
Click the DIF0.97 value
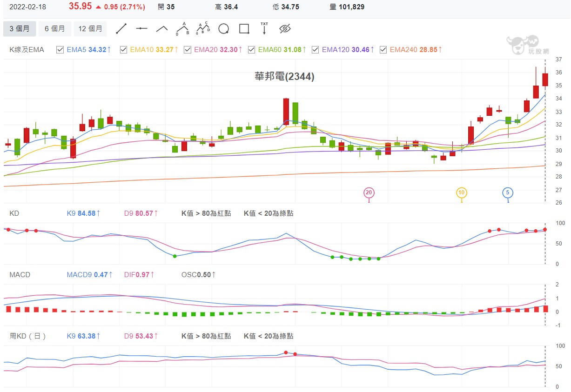tap(139, 275)
